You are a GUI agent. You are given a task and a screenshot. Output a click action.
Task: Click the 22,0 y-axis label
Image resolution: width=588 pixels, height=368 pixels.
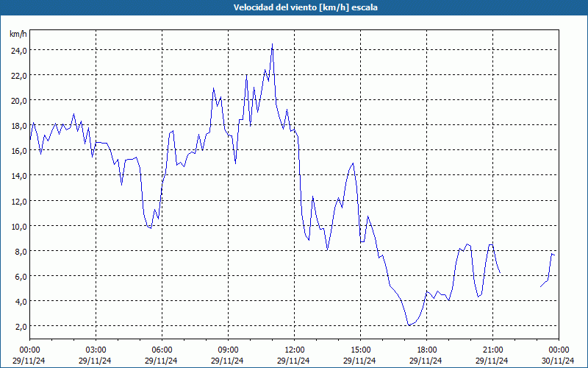[18, 75]
